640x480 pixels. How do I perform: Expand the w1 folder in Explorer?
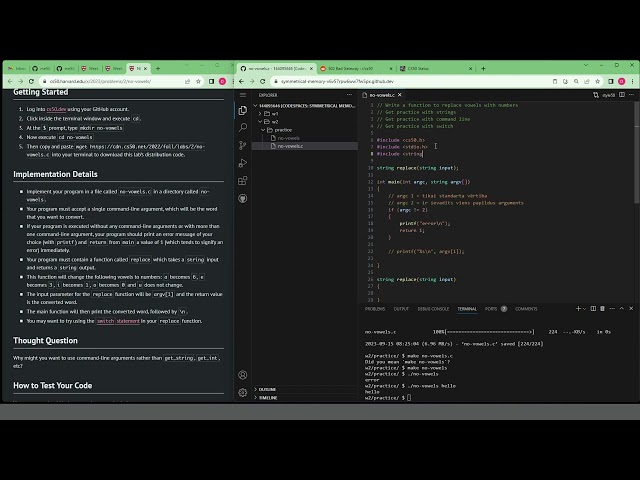[x=305, y=113]
